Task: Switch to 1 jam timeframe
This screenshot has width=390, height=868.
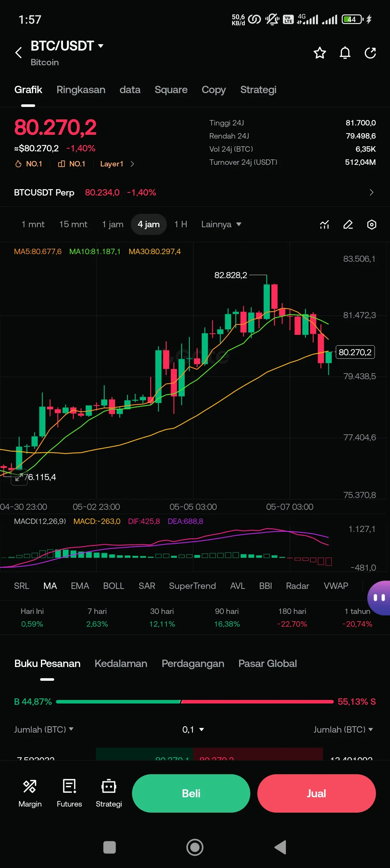Action: pos(113,224)
